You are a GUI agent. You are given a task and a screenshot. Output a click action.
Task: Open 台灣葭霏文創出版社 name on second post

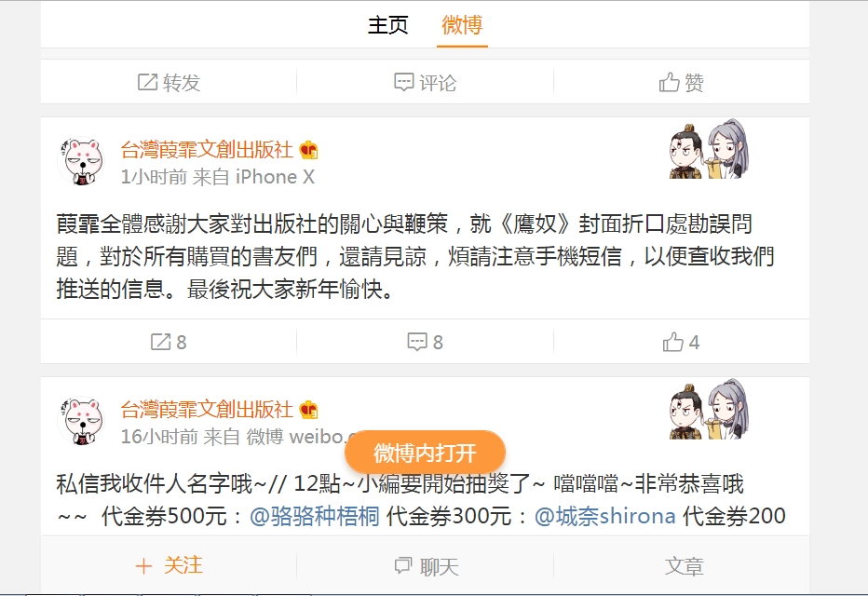[x=207, y=410]
